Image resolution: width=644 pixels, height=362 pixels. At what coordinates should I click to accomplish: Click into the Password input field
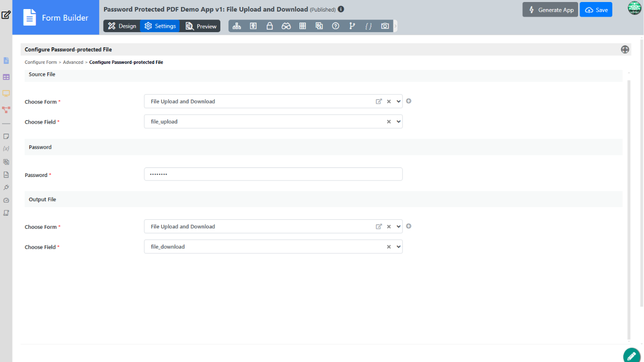[273, 174]
